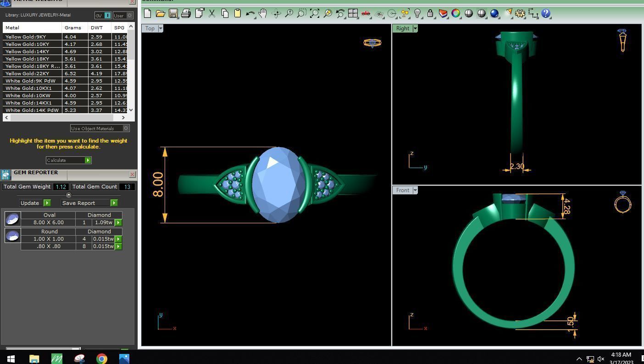Toggle the light bulb visibility icon
The height and width of the screenshot is (364, 644).
(417, 14)
